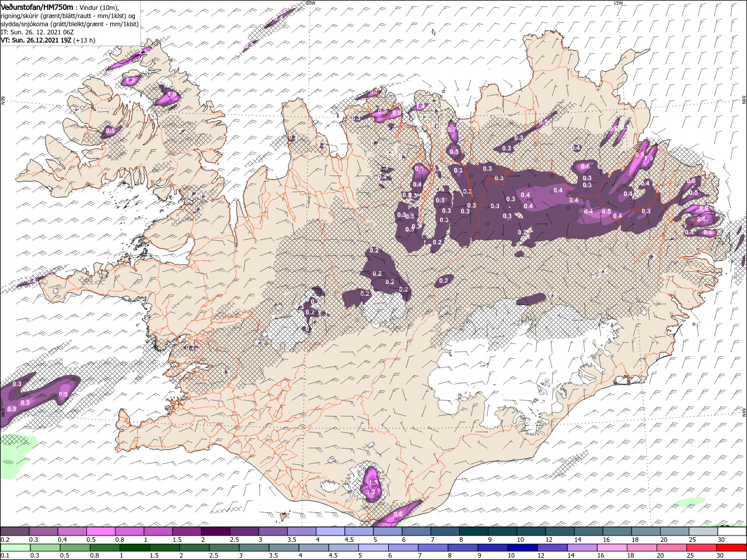
Task: Select the 'IT: Sun. 26. 12. 2021 06Z' line
Action: tap(39, 32)
